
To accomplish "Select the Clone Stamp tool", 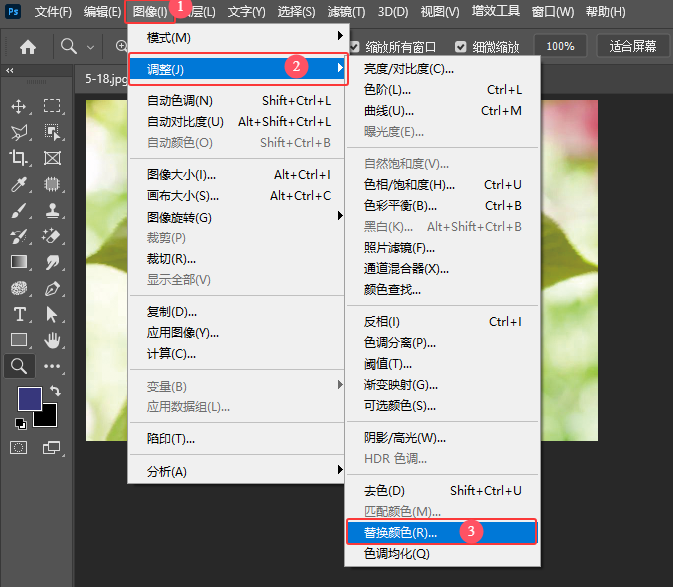I will 52,210.
